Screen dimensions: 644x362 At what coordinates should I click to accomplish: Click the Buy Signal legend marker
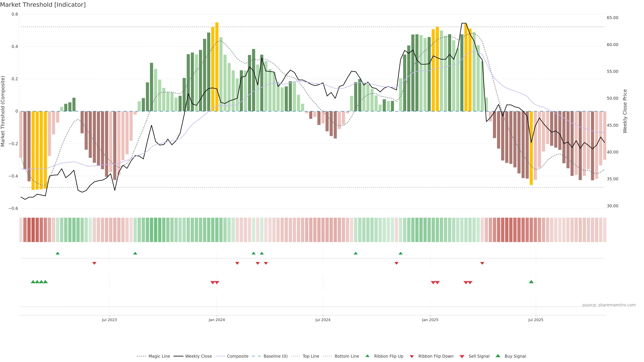498,356
